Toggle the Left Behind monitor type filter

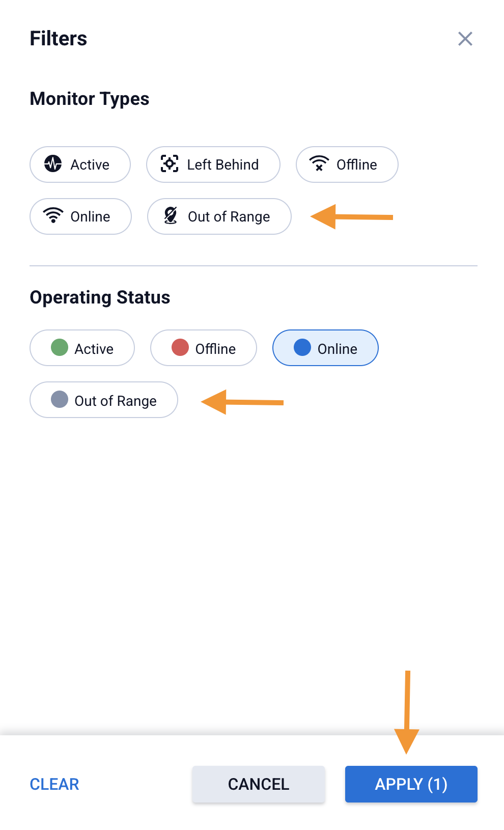point(213,164)
